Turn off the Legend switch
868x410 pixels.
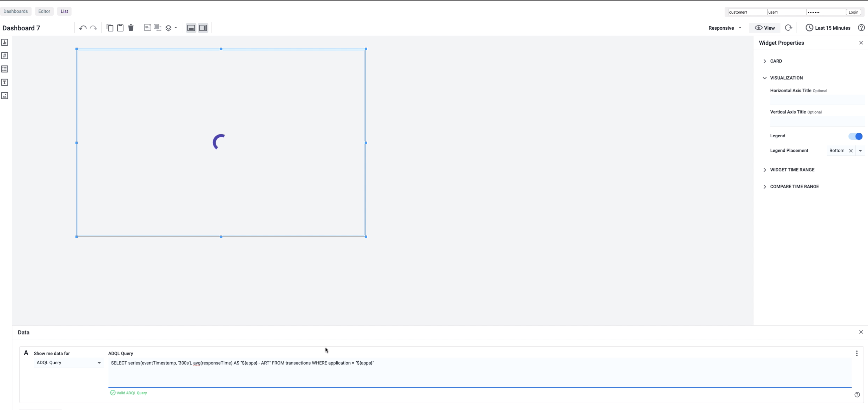(855, 136)
